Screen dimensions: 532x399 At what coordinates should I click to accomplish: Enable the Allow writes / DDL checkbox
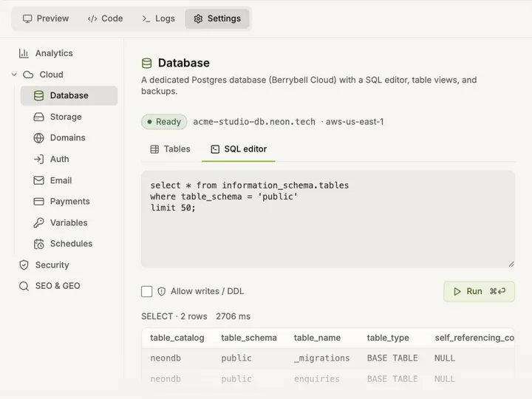(x=146, y=291)
